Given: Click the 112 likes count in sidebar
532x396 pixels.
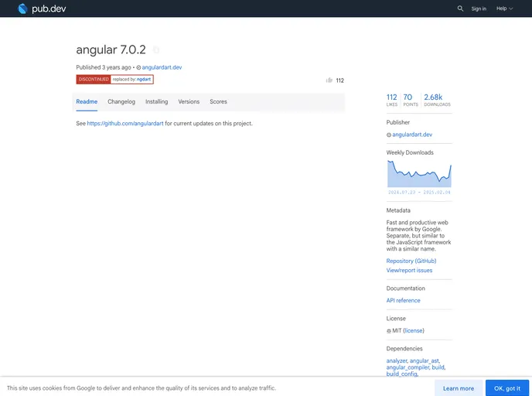Looking at the screenshot, I should [x=391, y=99].
